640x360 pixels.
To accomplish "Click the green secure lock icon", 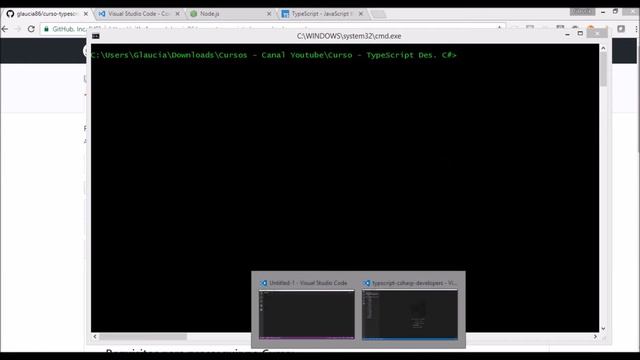I will coord(46,29).
